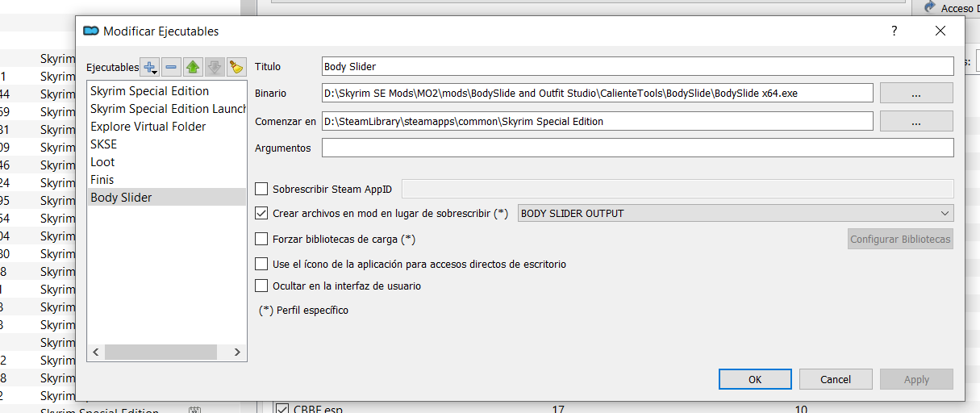This screenshot has height=413, width=980.
Task: Toggle Forzar bibliotecas de carga checkbox
Action: coord(261,239)
